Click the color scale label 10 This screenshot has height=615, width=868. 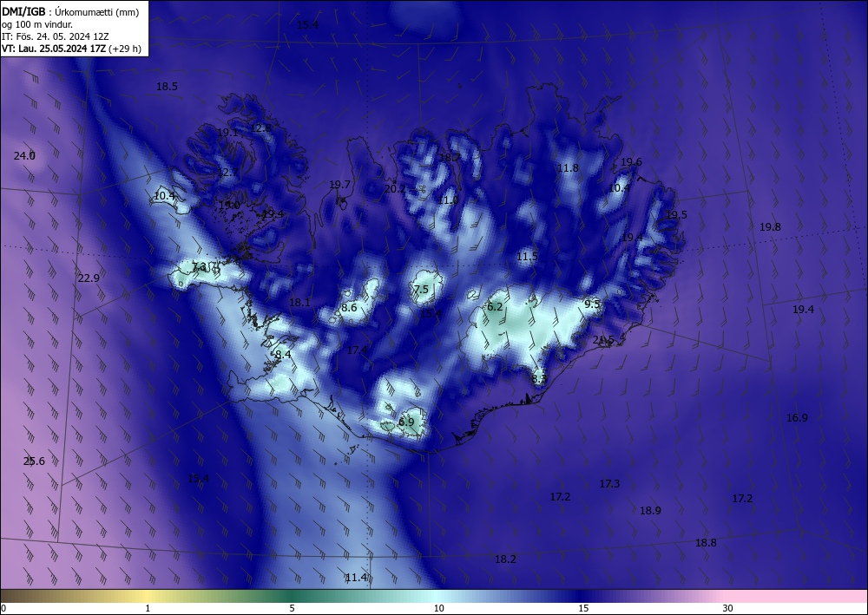coord(439,609)
